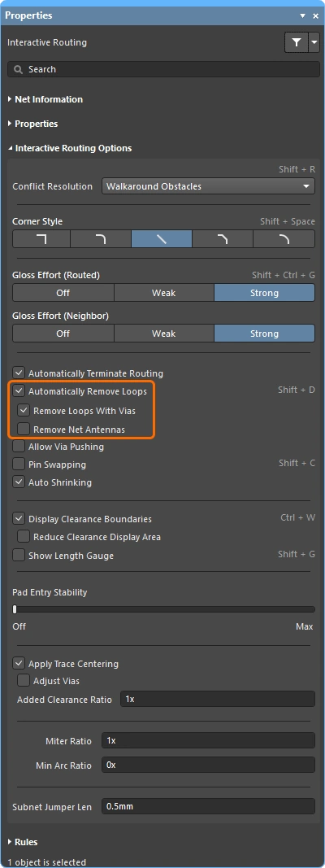Click the Subnet Jumper Len field
The height and width of the screenshot is (868, 325).
click(x=208, y=806)
